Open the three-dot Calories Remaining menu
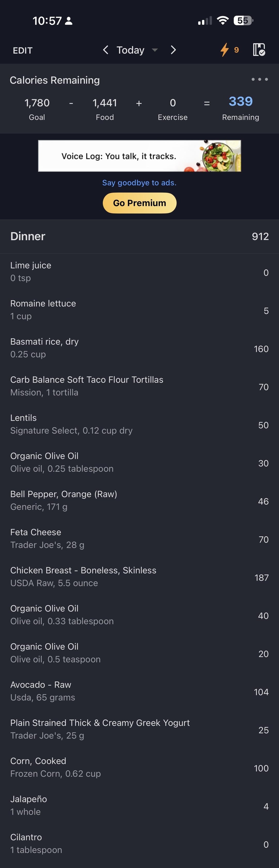The width and height of the screenshot is (279, 868). click(259, 79)
